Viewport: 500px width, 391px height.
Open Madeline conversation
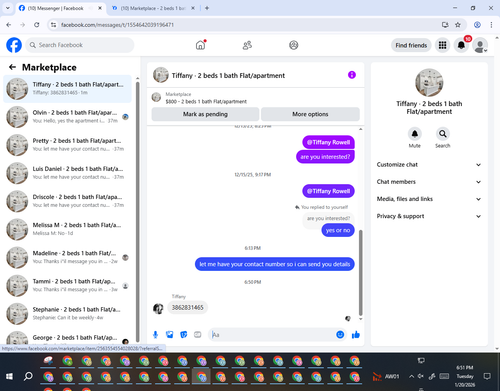coord(67,257)
